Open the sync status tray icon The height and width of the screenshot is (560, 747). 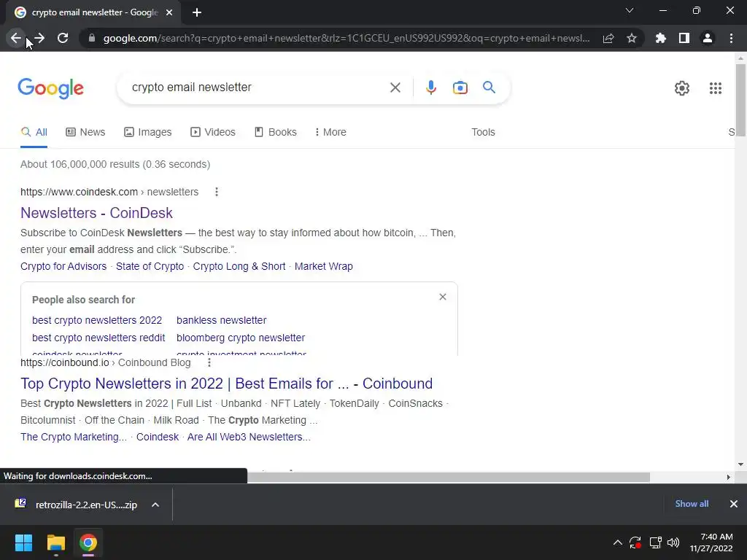coord(635,542)
